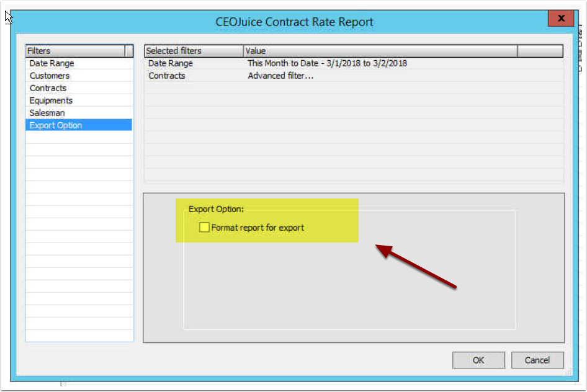Select the Salesman filter
587x392 pixels.
pos(79,113)
